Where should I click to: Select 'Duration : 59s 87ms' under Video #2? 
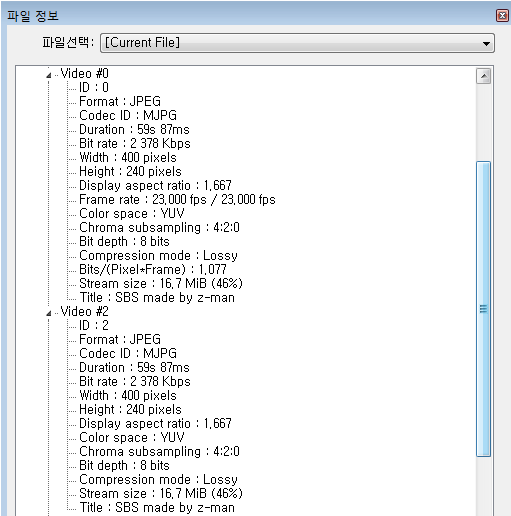point(134,367)
